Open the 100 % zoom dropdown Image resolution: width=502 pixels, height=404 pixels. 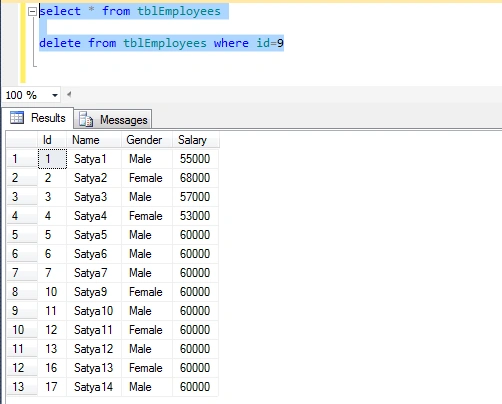[55, 95]
